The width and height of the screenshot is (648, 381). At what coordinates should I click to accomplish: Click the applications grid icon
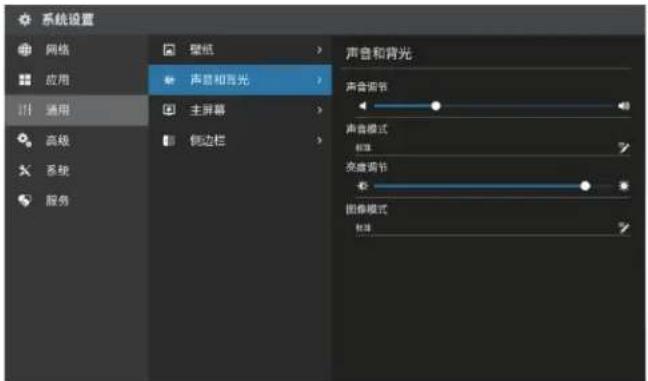click(25, 80)
